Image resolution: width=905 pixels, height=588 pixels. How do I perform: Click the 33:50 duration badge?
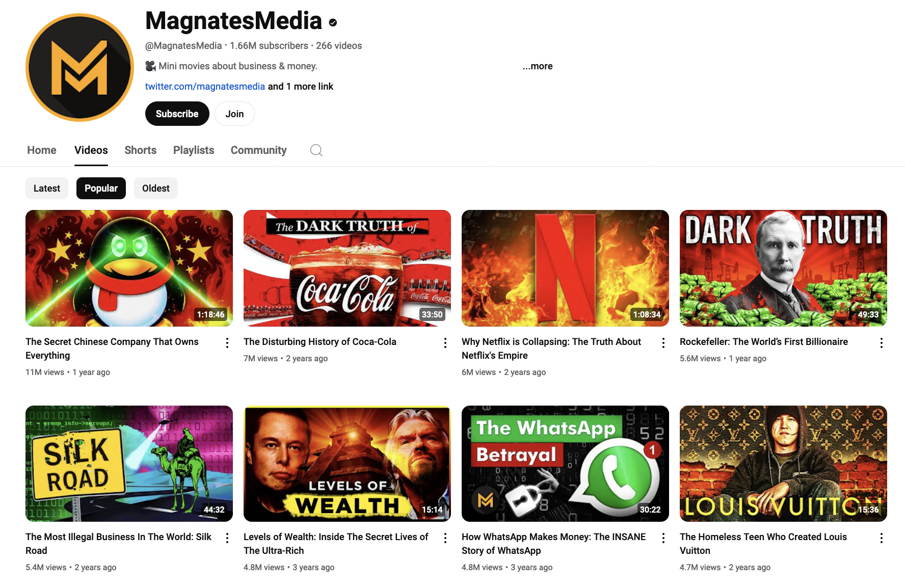click(x=432, y=314)
